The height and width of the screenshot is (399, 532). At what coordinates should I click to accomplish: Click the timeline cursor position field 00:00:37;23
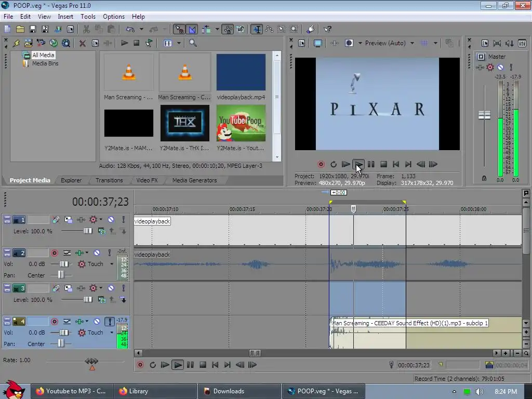click(414, 365)
